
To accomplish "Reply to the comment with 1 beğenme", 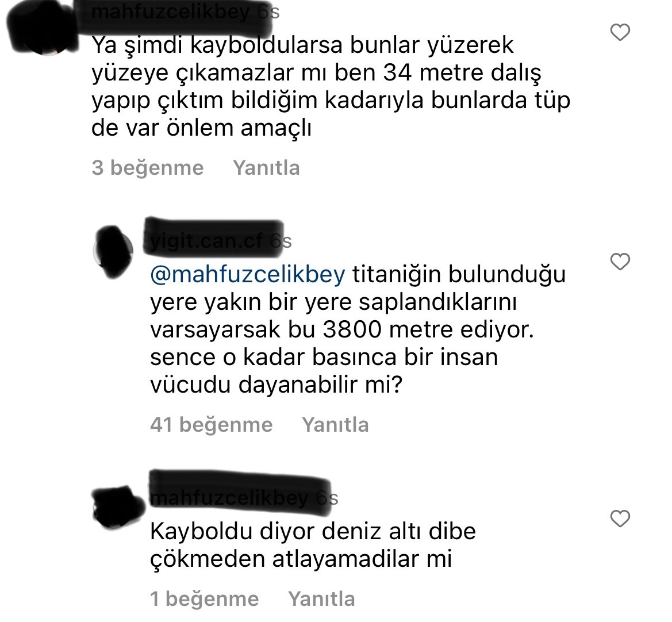I will coord(321,599).
